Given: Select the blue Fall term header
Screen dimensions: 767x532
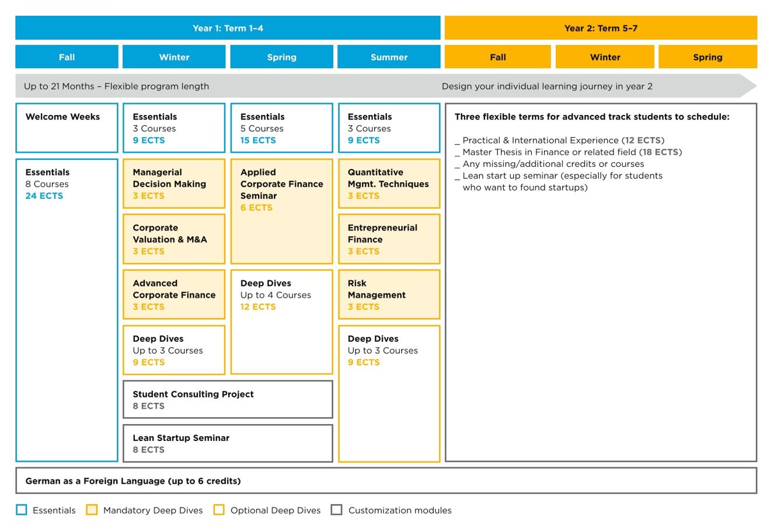Looking at the screenshot, I should click(67, 57).
